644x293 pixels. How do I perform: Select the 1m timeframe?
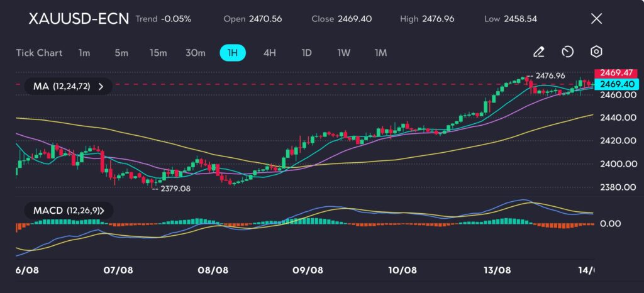(x=84, y=53)
